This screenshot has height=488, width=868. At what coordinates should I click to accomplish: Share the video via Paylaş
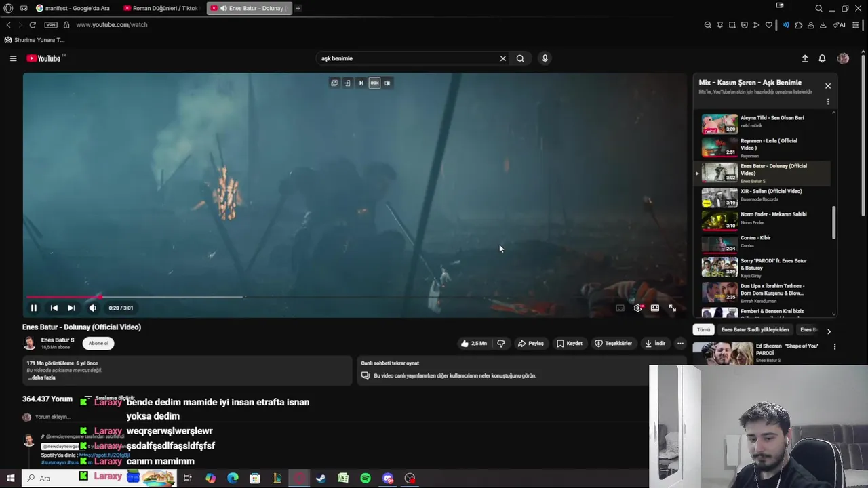point(531,344)
